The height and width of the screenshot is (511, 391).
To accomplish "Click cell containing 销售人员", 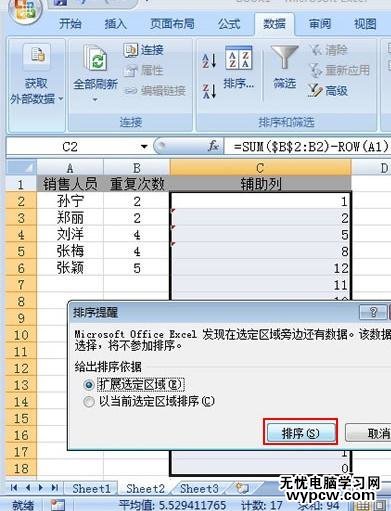I will [70, 184].
